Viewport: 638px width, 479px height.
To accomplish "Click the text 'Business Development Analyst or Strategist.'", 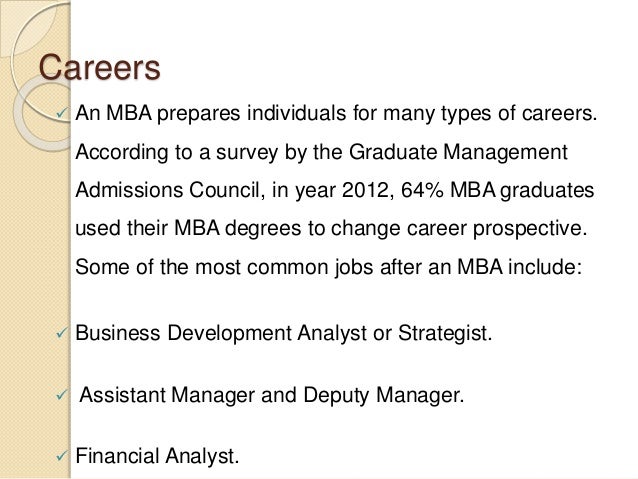I will tap(284, 333).
